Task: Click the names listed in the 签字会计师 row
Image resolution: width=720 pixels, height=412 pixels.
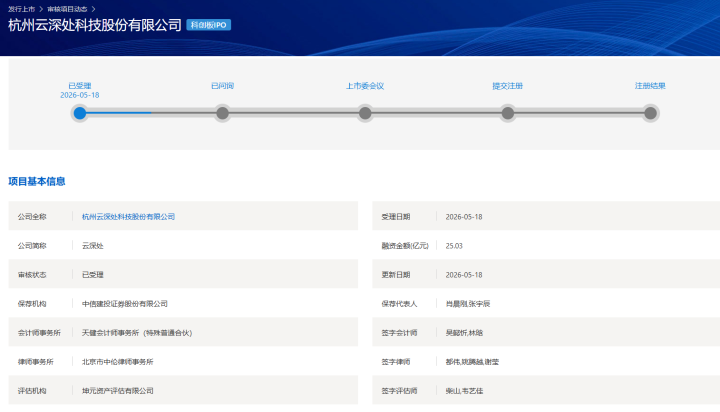Action: click(x=464, y=333)
